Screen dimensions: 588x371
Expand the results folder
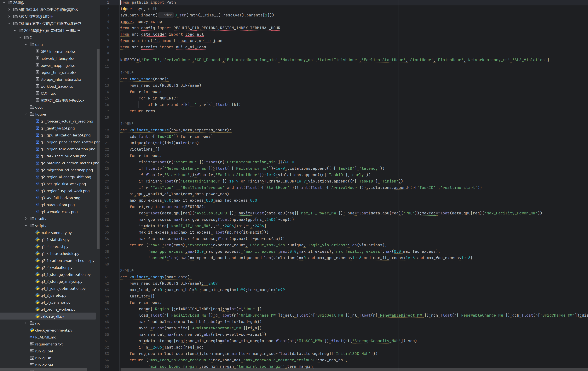26,219
